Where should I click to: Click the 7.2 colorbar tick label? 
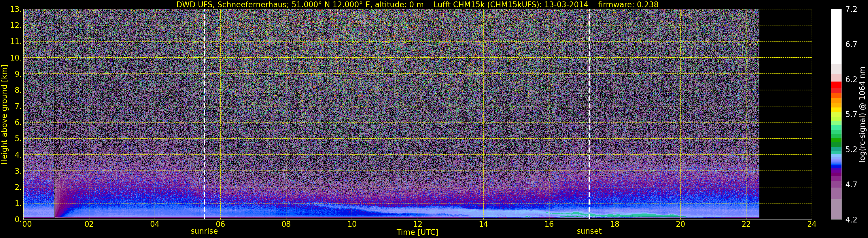[851, 10]
